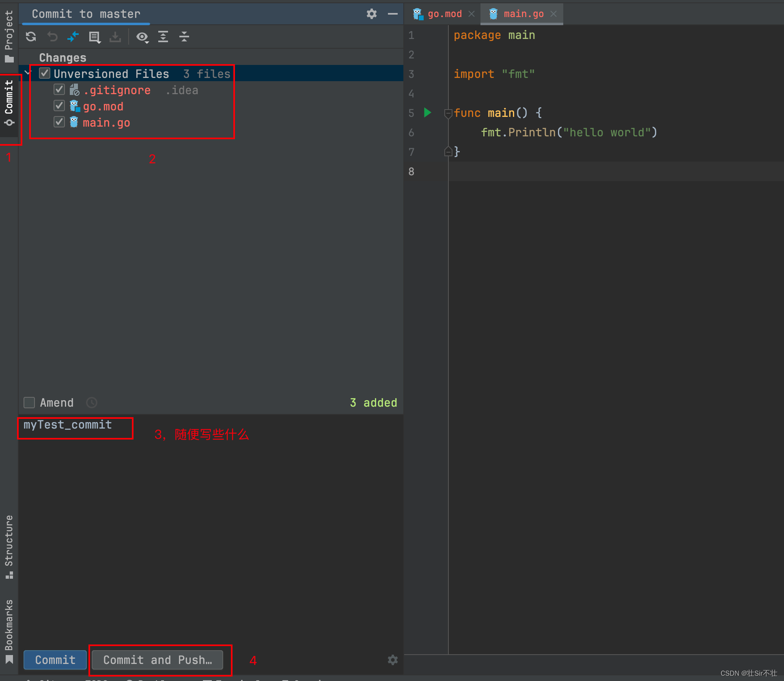Open commit options gear near bottom buttons
784x681 pixels.
pos(392,659)
